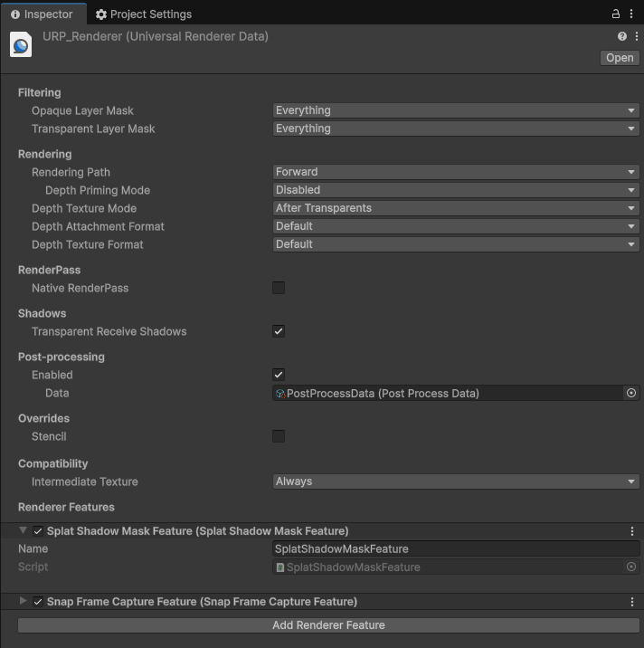This screenshot has width=644, height=648.
Task: Open the Depth Texture Format dropdown
Action: pyautogui.click(x=456, y=244)
